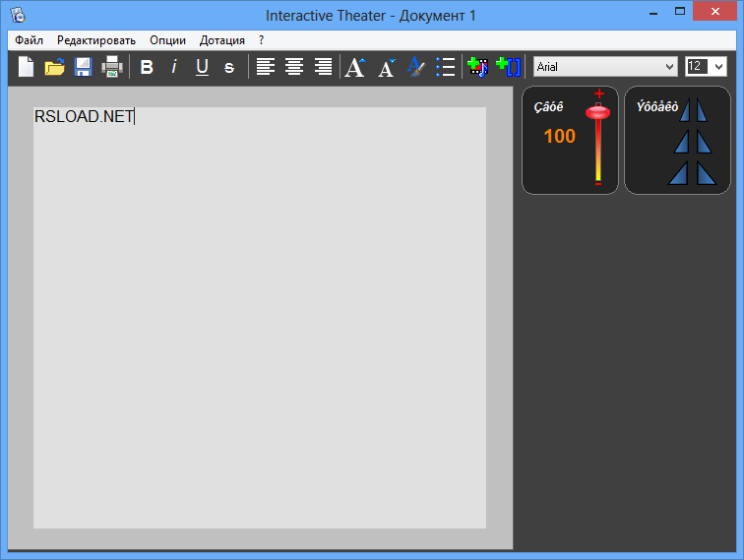Print document with printer icon

pos(112,67)
